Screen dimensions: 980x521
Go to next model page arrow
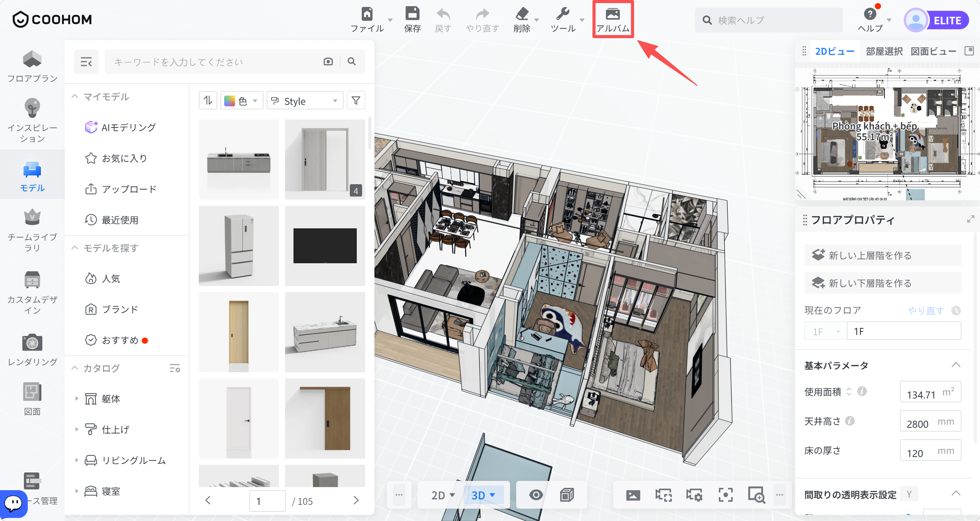point(356,501)
